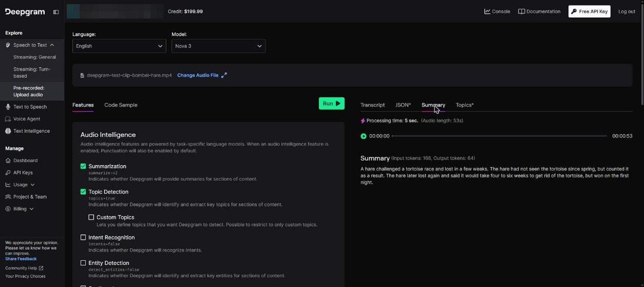Click the expand icon beside Change Audio File
Screen dimensions: 644x287
click(x=224, y=75)
